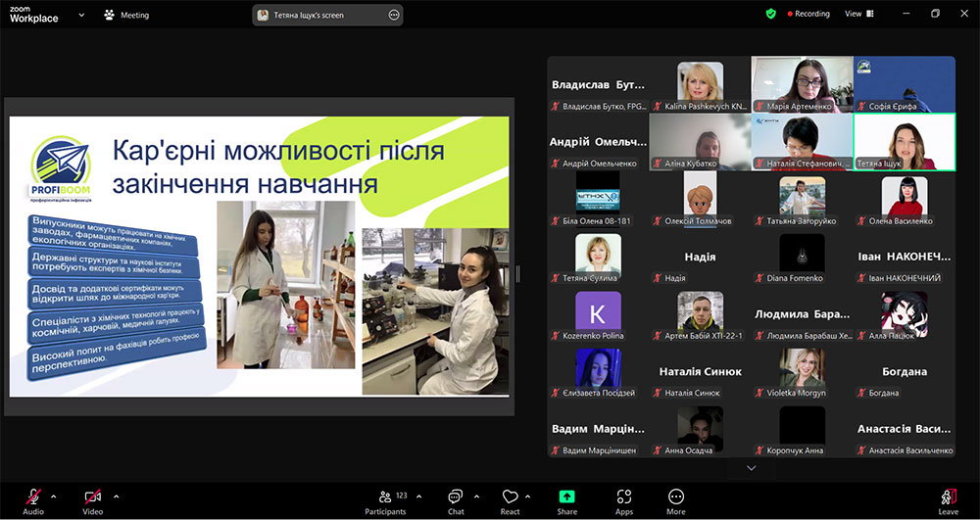980x520 pixels.
Task: Click muted mic icon beside Андрій Омельченко
Action: coord(555,164)
